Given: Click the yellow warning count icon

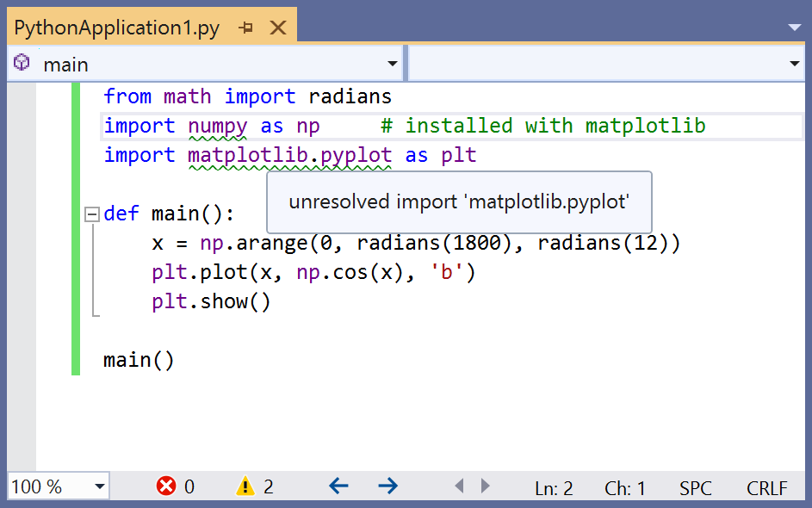Looking at the screenshot, I should click(245, 486).
